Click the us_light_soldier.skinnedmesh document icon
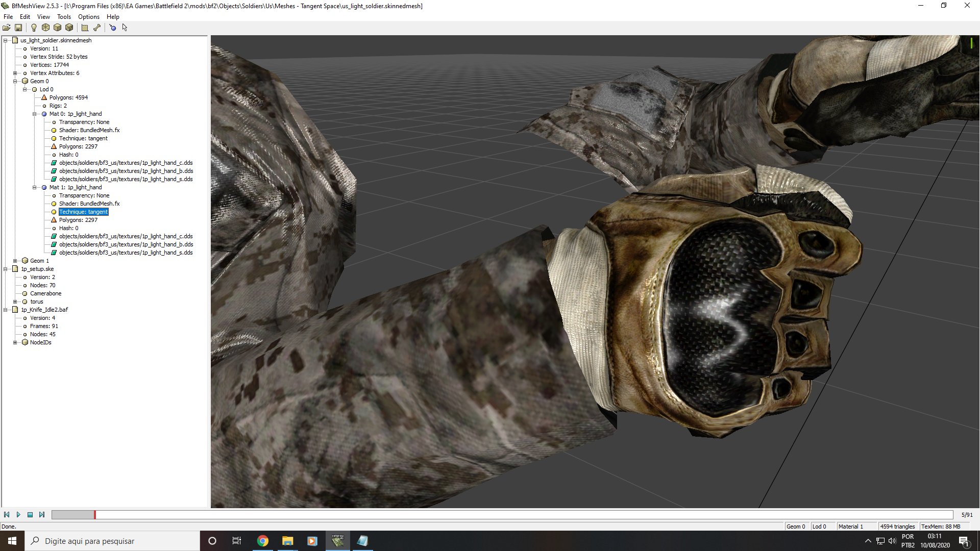Image resolution: width=980 pixels, height=551 pixels. [x=15, y=40]
